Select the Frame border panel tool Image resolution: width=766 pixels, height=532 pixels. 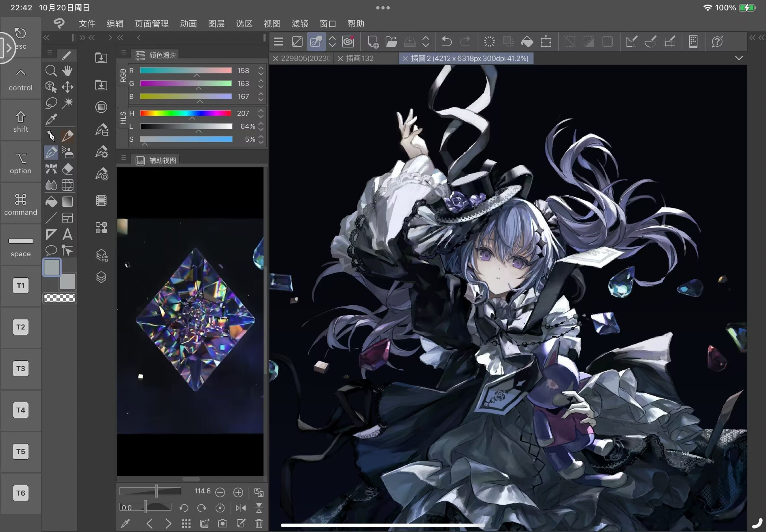[x=67, y=218]
